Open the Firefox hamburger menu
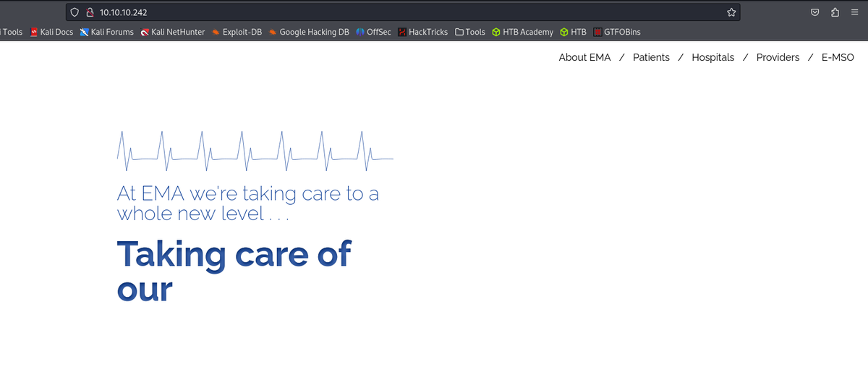This screenshot has width=868, height=370. coord(854,12)
